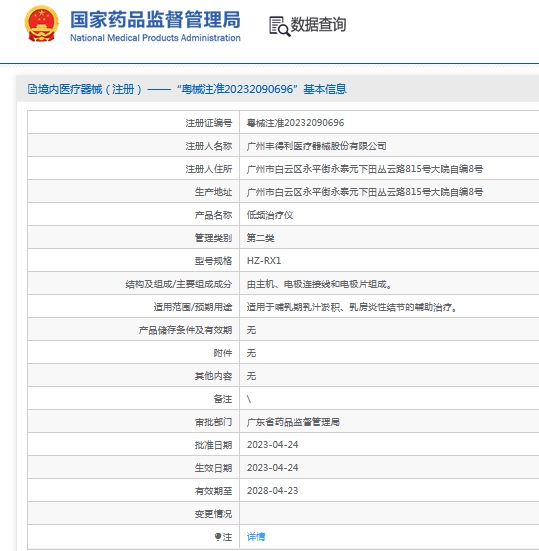Image resolution: width=539 pixels, height=551 pixels.
Task: Click the 备注 label
Action: pyautogui.click(x=223, y=399)
